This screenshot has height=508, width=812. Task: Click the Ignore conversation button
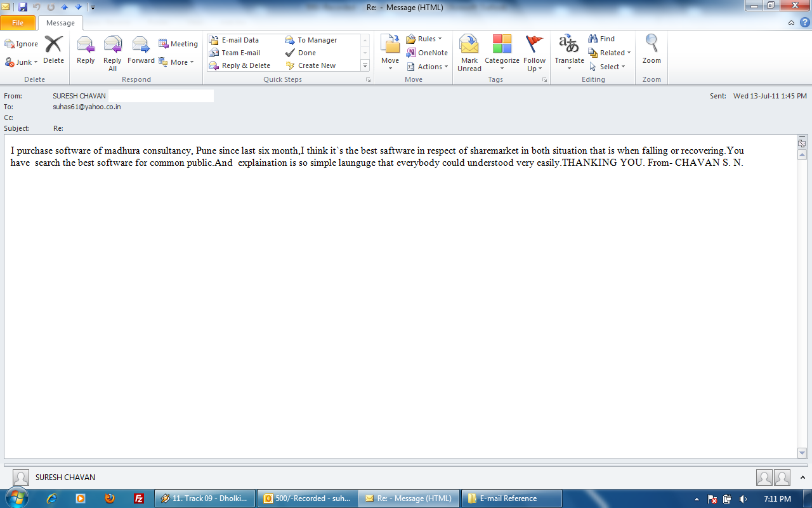point(22,44)
